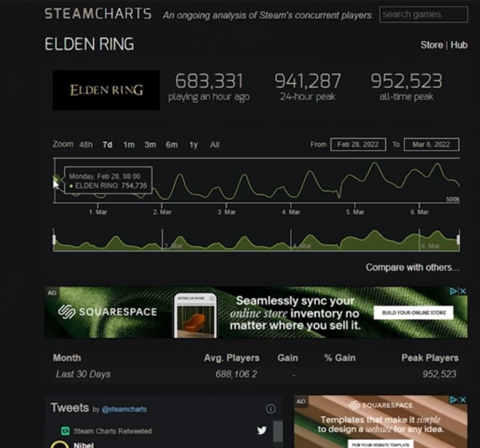
Task: Set chart zoom to 7d
Action: tap(107, 145)
